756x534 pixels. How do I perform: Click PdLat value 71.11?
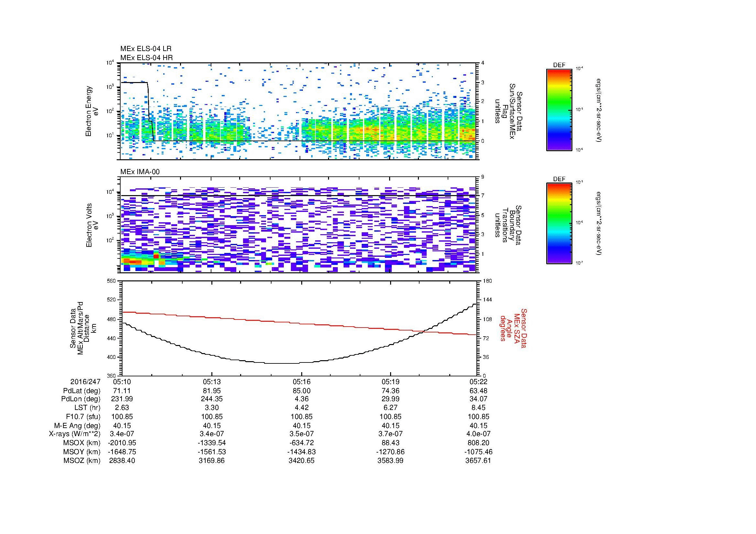click(122, 391)
